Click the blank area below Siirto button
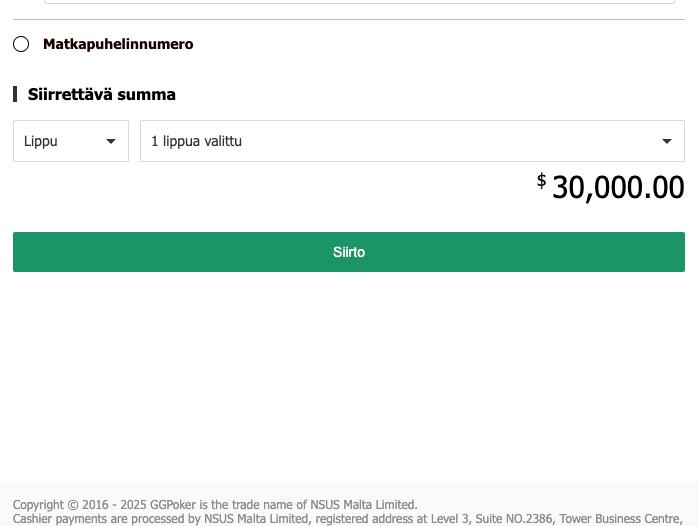Screen dimensions: 698x526 [349, 370]
